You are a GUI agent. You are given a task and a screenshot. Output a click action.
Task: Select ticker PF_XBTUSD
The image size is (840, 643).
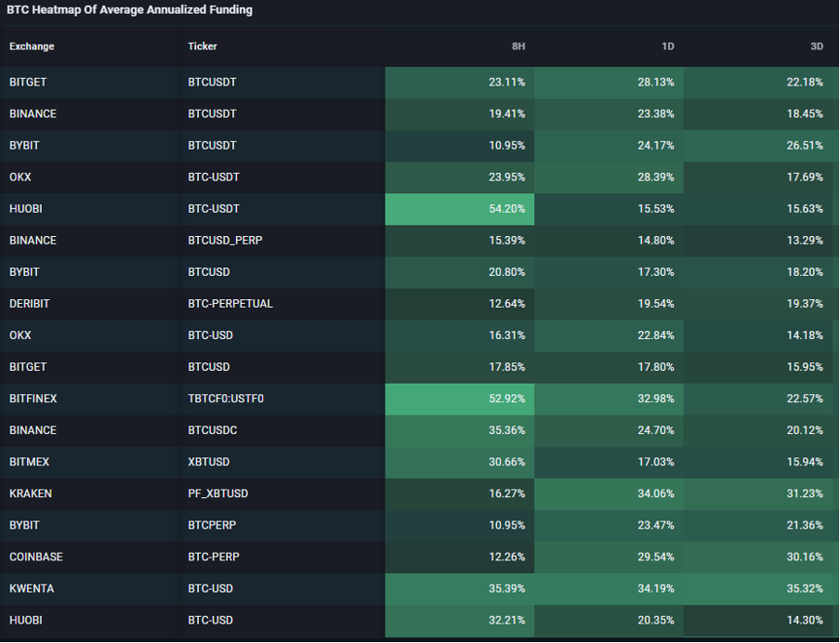coord(218,493)
